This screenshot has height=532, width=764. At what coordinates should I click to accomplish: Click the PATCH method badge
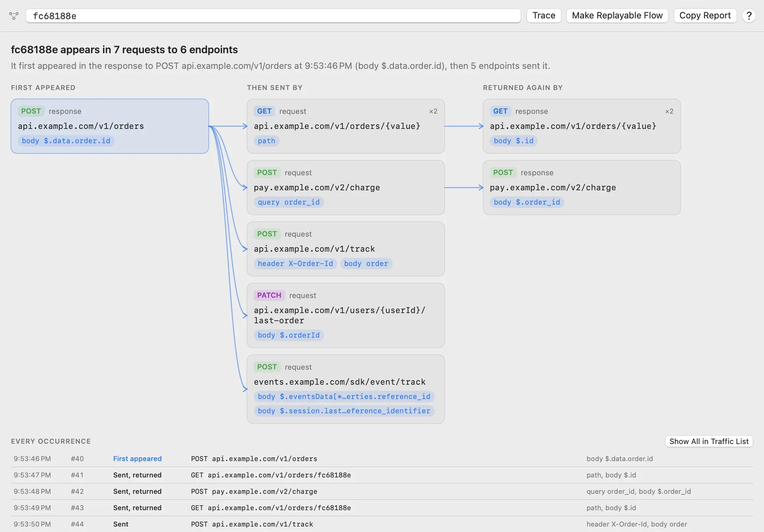click(269, 295)
